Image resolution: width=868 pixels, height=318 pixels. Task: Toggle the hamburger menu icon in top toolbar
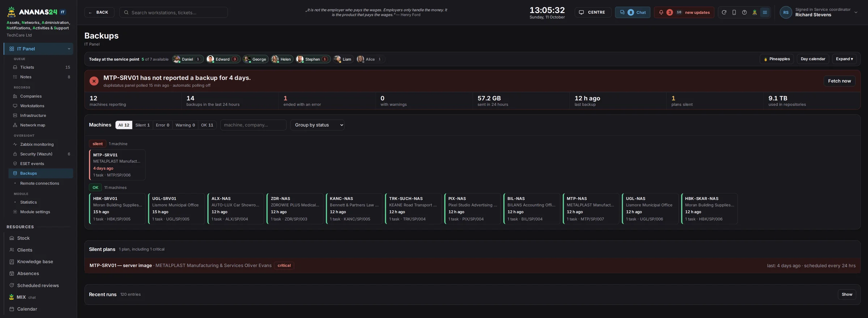click(x=765, y=12)
